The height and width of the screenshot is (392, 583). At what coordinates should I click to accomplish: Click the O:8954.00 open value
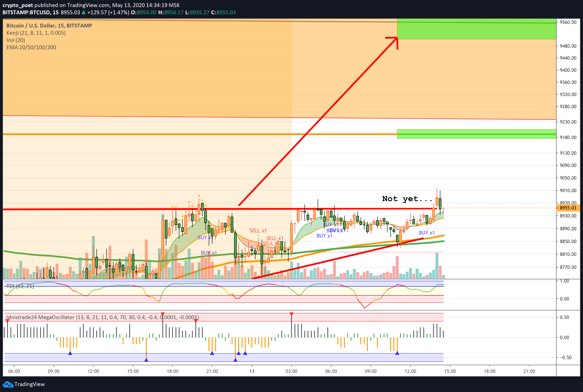coord(144,13)
